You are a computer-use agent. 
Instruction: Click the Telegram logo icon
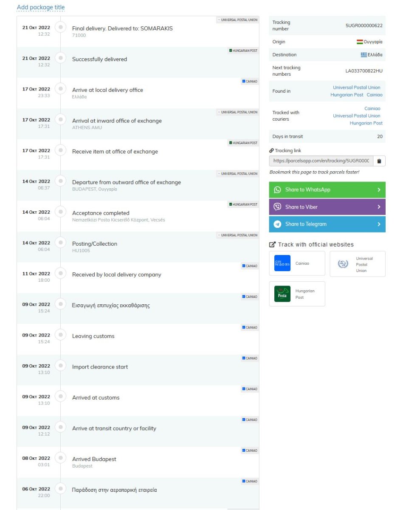click(x=277, y=224)
